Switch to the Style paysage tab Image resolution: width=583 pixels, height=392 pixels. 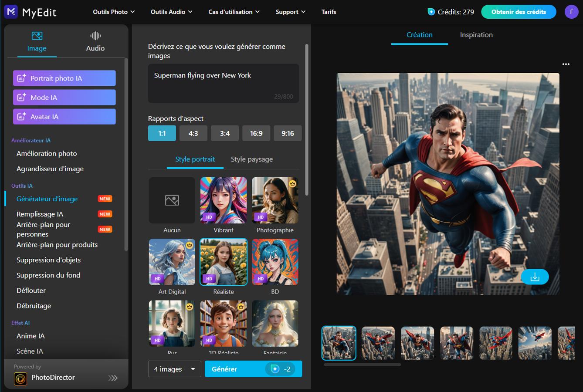pos(252,159)
